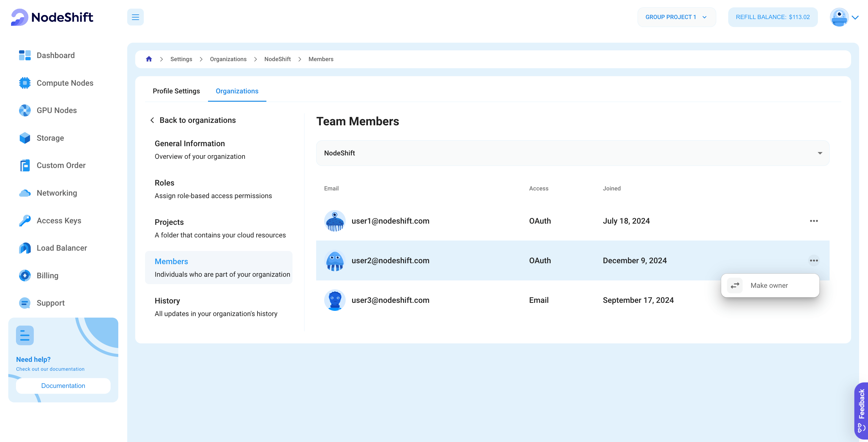This screenshot has height=442, width=868.
Task: Click the Need help? heading
Action: [x=33, y=359]
